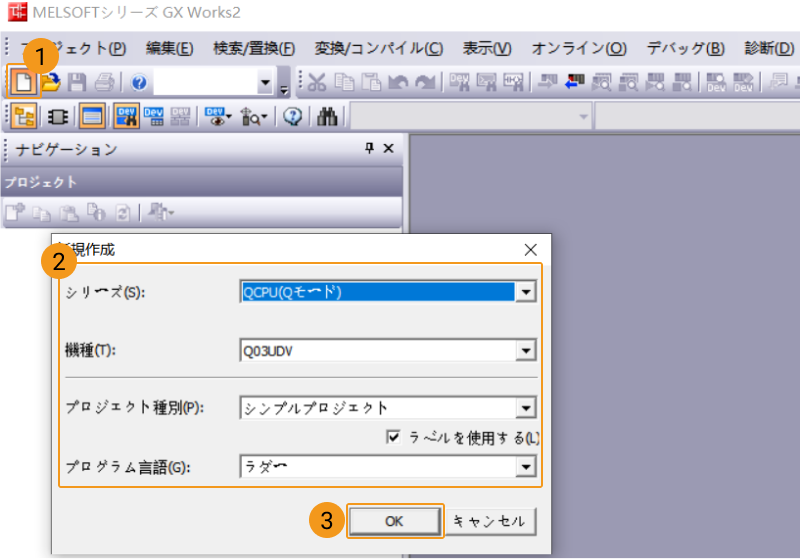
Task: Open the 編集(E) menu
Action: [x=169, y=48]
